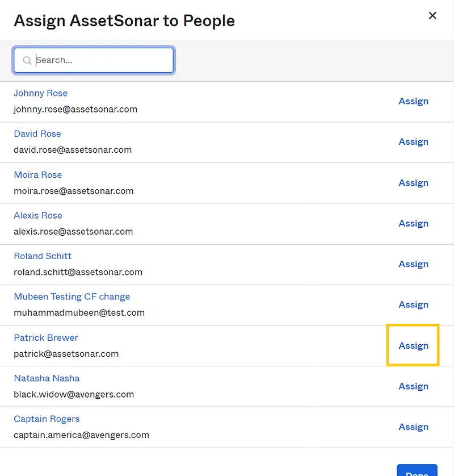Image resolution: width=454 pixels, height=476 pixels.
Task: Open Roland Schitt's profile link
Action: (x=43, y=256)
